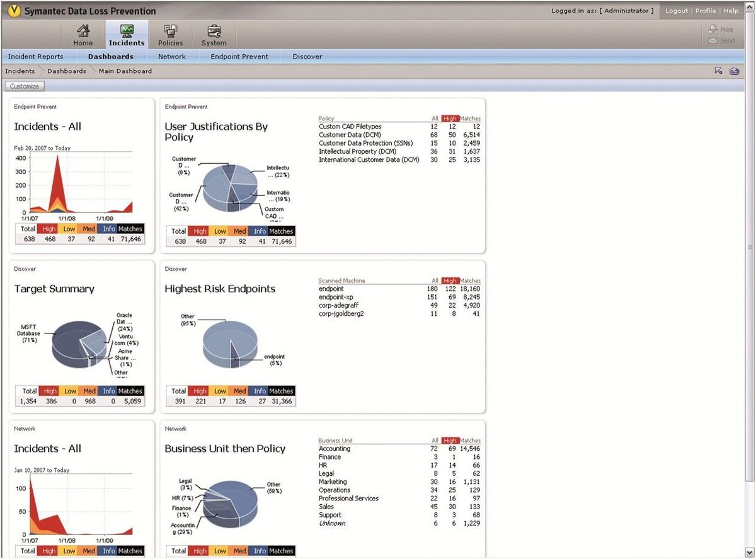The image size is (756, 559).
Task: Select the Operations business unit row
Action: (399, 490)
